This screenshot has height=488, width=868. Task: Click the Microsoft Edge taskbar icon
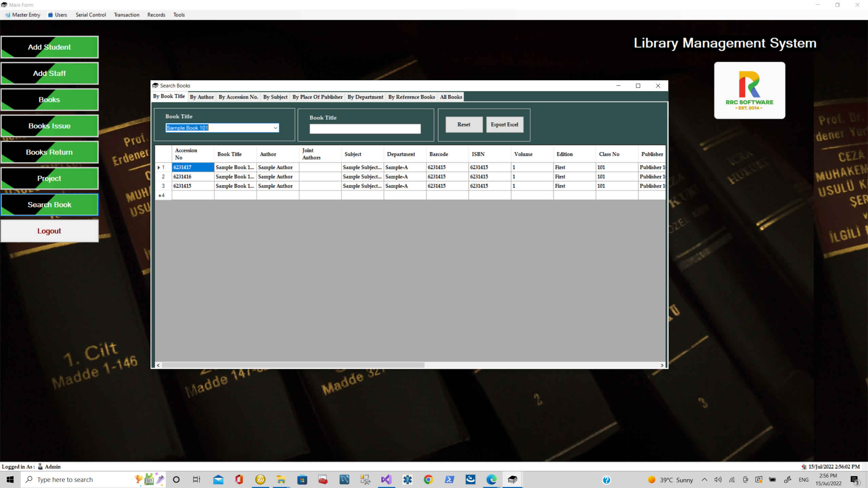(x=491, y=479)
